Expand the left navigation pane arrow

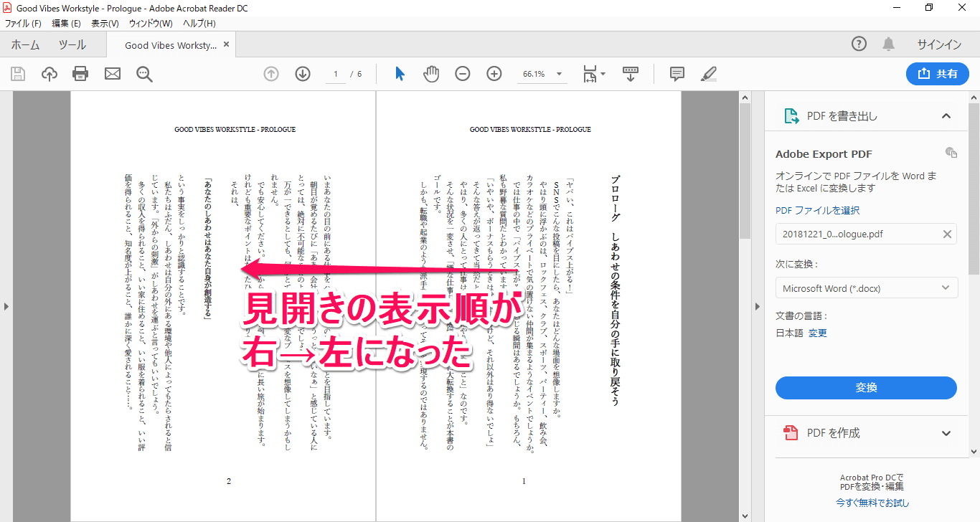pyautogui.click(x=6, y=307)
